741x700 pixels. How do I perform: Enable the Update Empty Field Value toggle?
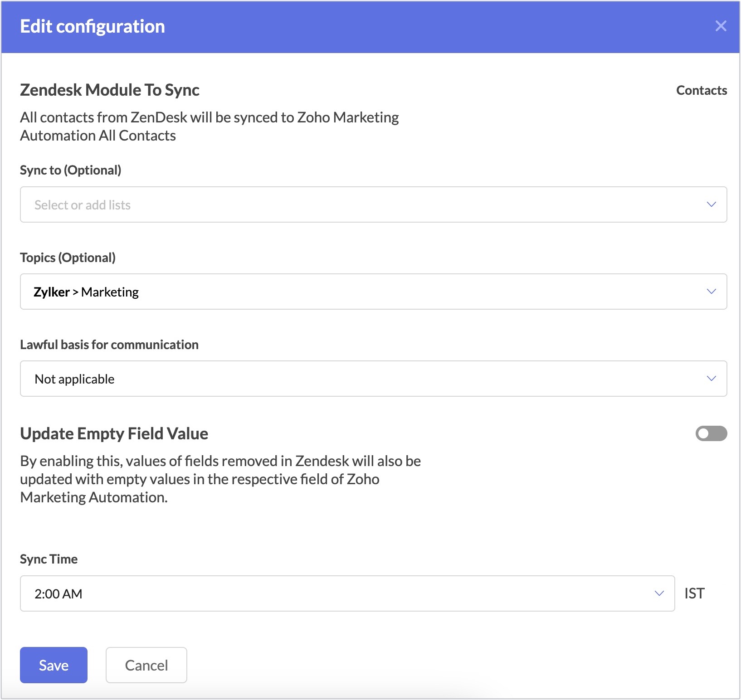[711, 433]
